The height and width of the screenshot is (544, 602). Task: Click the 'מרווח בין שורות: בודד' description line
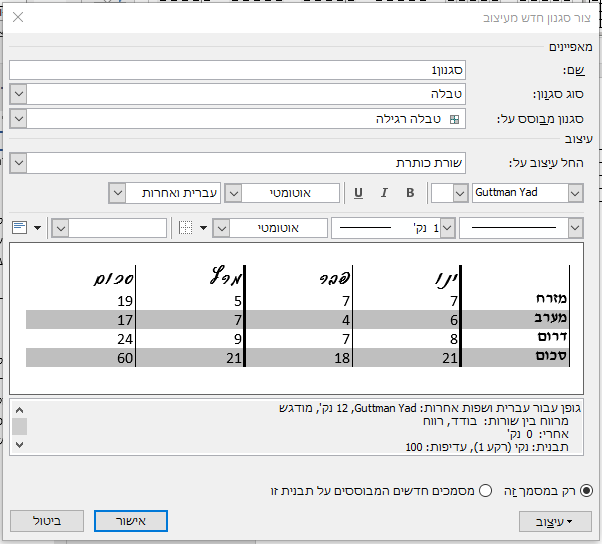pyautogui.click(x=496, y=421)
